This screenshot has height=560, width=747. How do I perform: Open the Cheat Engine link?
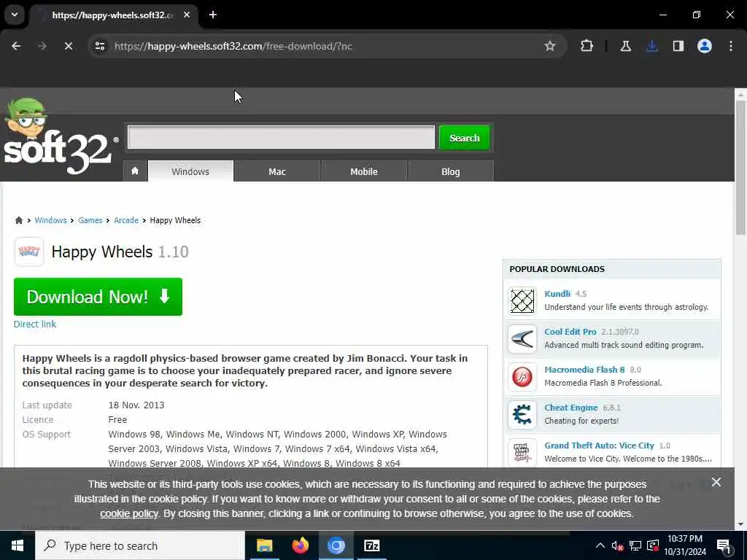point(571,408)
